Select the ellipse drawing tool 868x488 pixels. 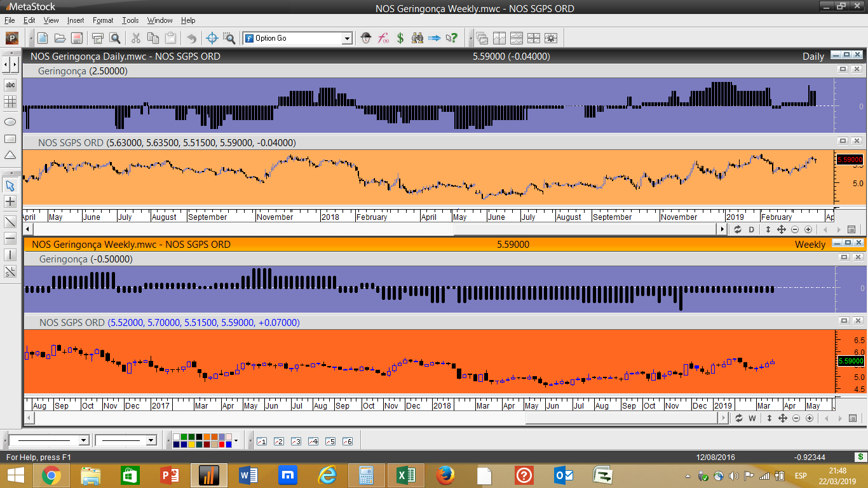tap(10, 121)
